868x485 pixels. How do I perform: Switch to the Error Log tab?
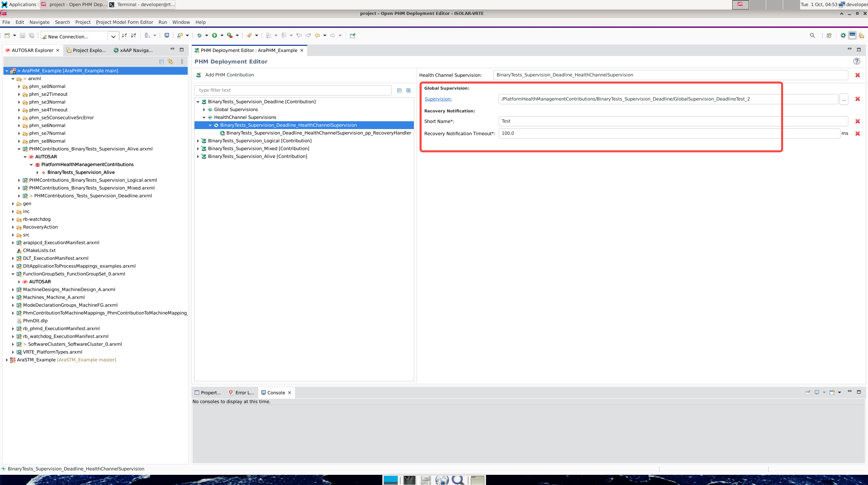point(241,393)
